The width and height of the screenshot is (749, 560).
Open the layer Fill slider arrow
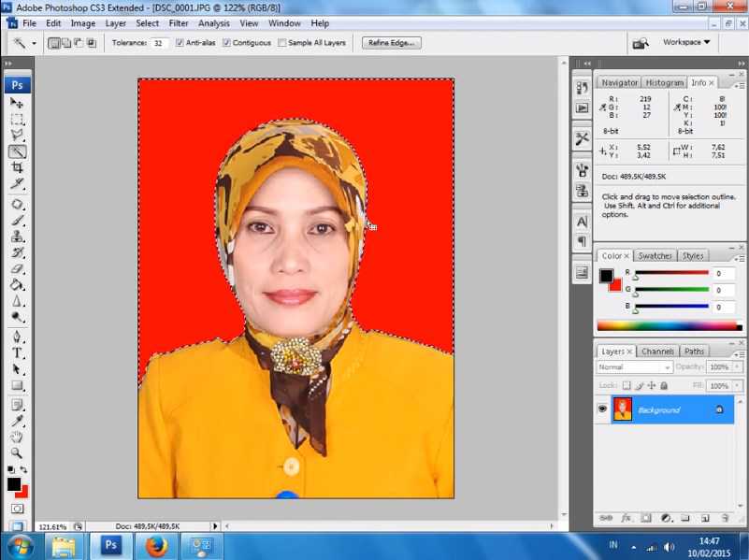(738, 385)
